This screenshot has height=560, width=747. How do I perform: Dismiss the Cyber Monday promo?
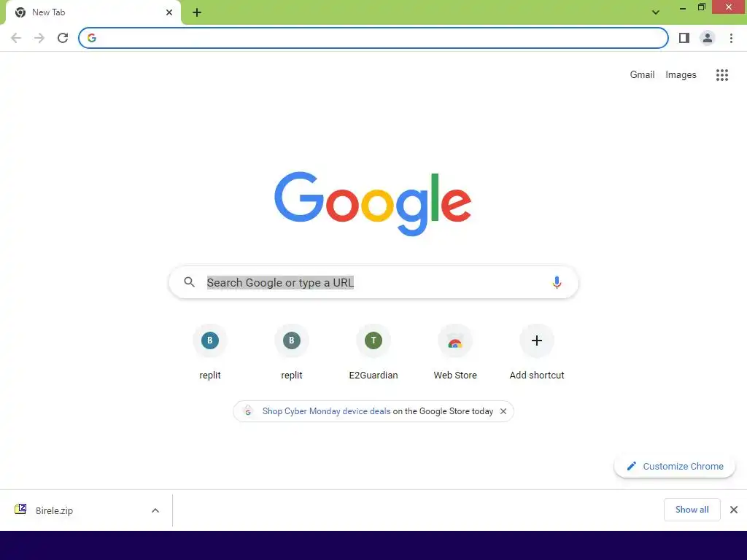tap(503, 411)
